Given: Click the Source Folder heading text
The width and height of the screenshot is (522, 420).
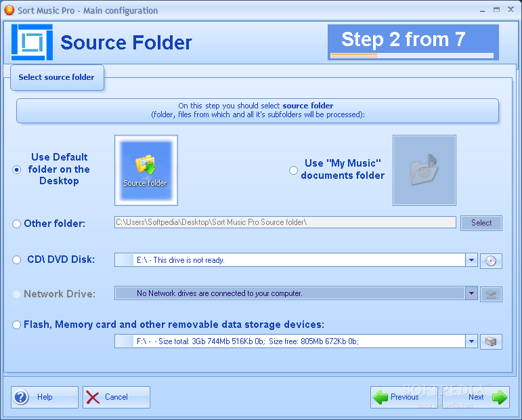Looking at the screenshot, I should tap(126, 43).
